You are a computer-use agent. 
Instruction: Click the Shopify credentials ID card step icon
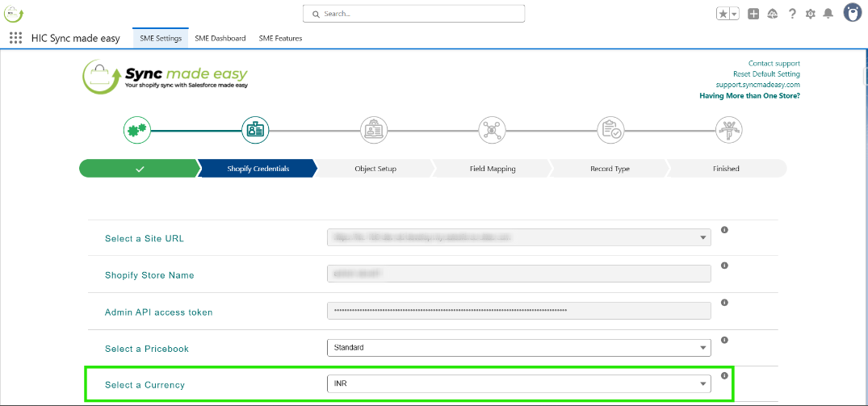tap(255, 130)
